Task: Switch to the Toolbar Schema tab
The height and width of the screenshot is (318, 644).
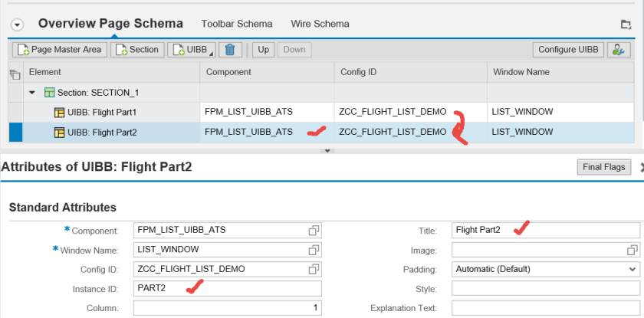Action: [236, 24]
